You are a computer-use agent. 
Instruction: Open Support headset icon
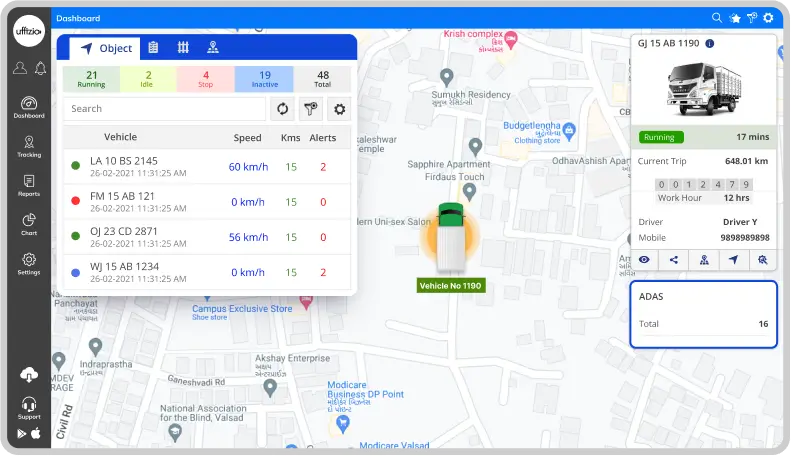pos(29,406)
